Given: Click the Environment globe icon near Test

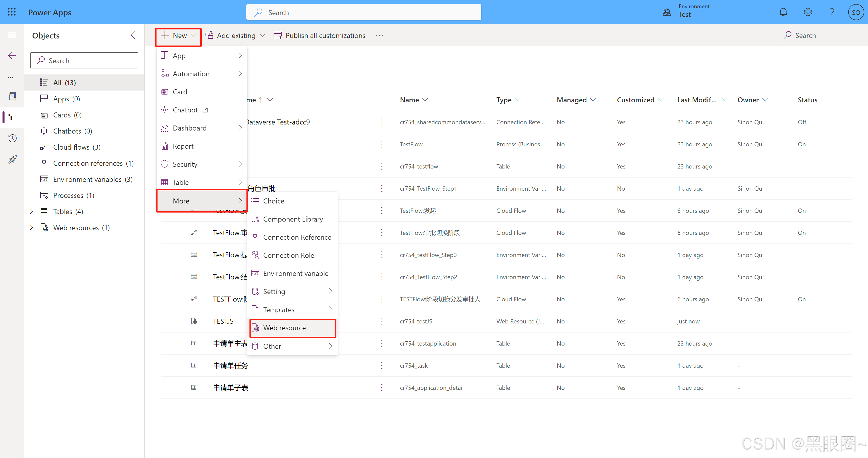Looking at the screenshot, I should pos(667,12).
